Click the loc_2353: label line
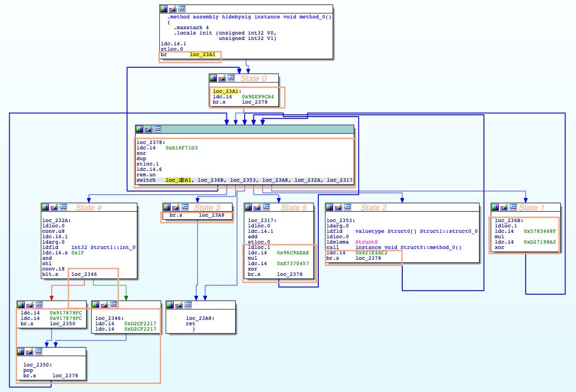 [x=341, y=220]
